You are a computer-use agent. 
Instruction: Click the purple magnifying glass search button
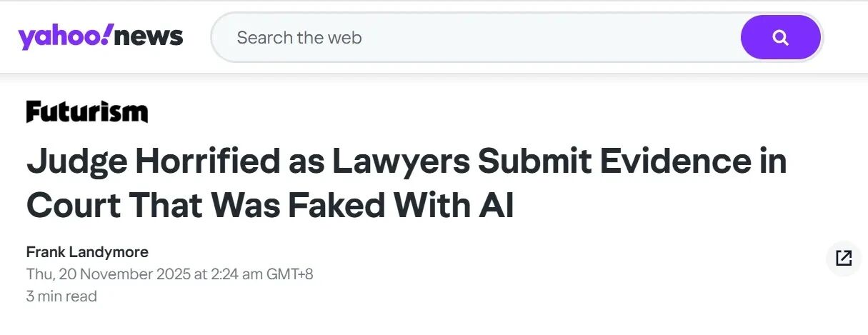pyautogui.click(x=780, y=37)
